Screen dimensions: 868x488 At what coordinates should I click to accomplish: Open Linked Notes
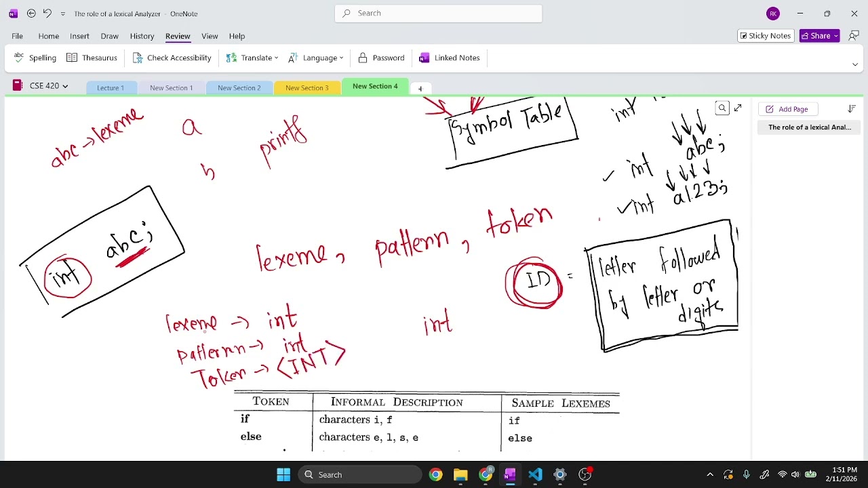point(449,58)
